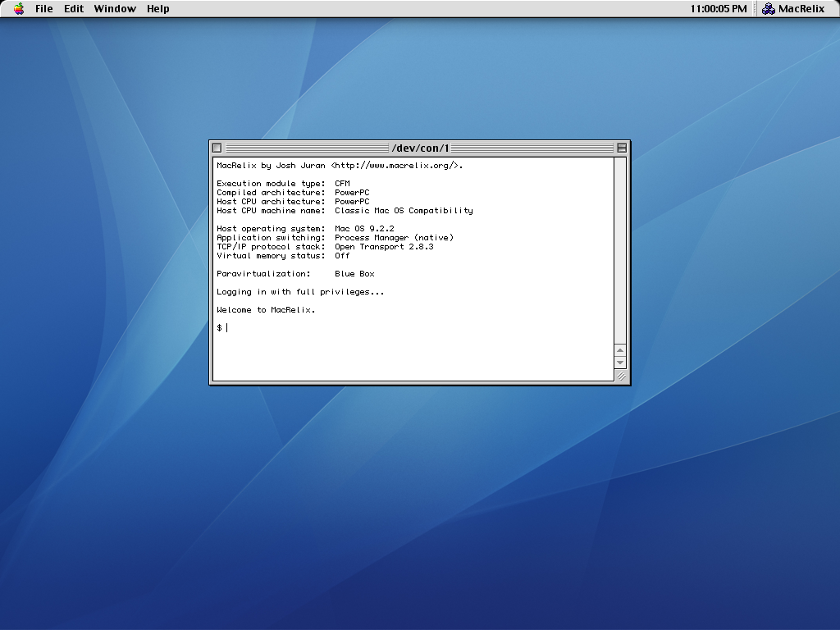
Task: Click the scroll up arrow in the console
Action: [620, 350]
